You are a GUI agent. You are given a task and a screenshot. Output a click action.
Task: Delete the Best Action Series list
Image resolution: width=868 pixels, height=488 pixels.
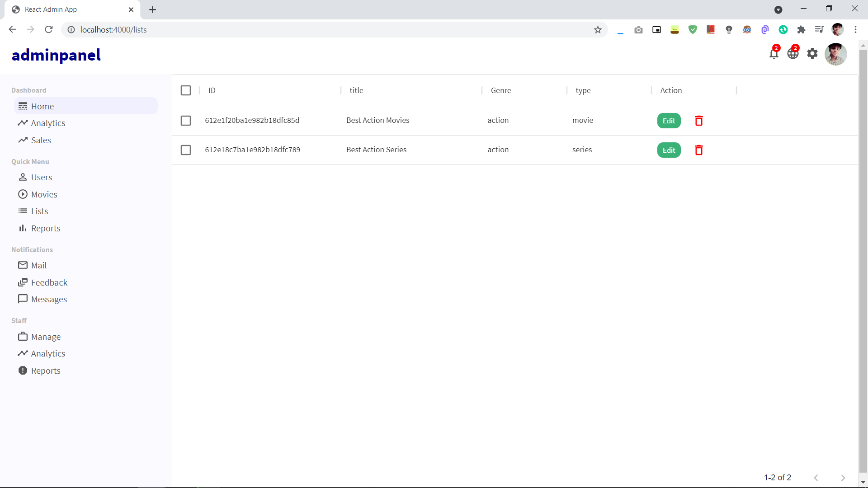pyautogui.click(x=698, y=150)
